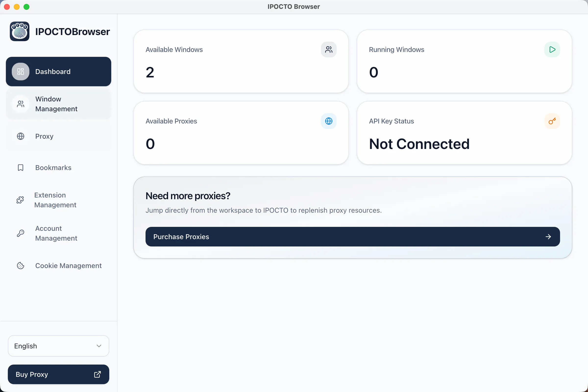Screen dimensions: 588x392
Task: Click the Purchase Proxies button
Action: 353,236
